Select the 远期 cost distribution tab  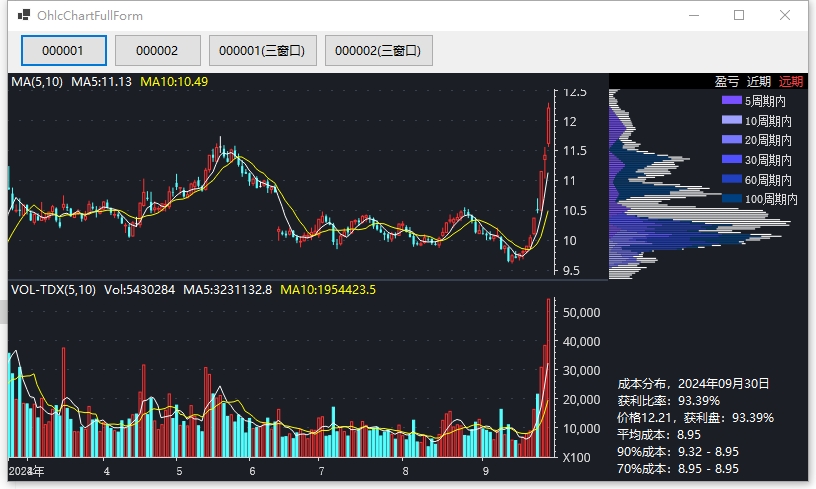point(790,82)
